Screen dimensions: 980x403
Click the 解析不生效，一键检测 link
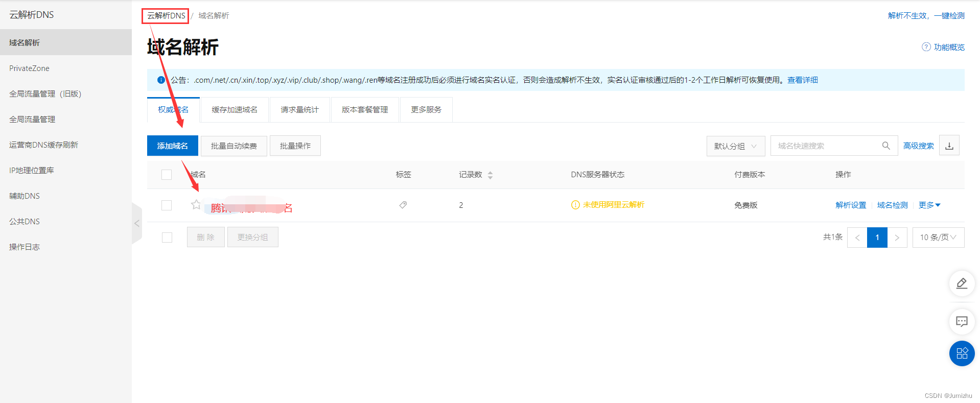pos(926,15)
